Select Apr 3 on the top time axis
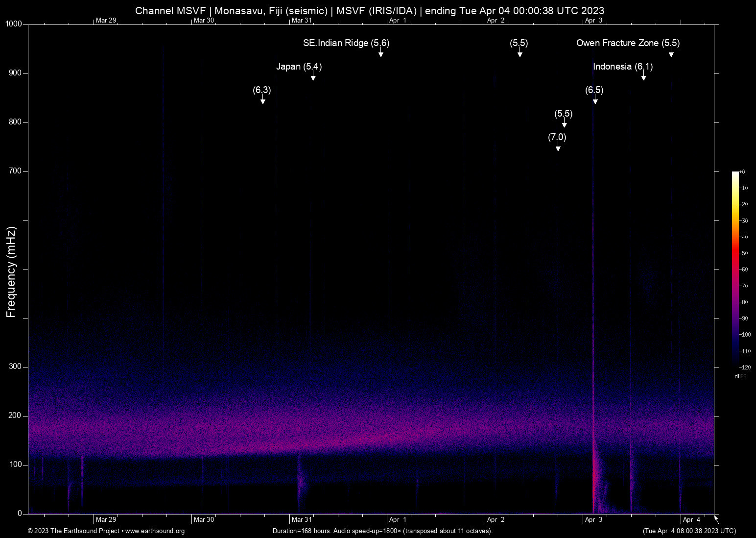Screen dimensions: 756x538 (x=593, y=20)
